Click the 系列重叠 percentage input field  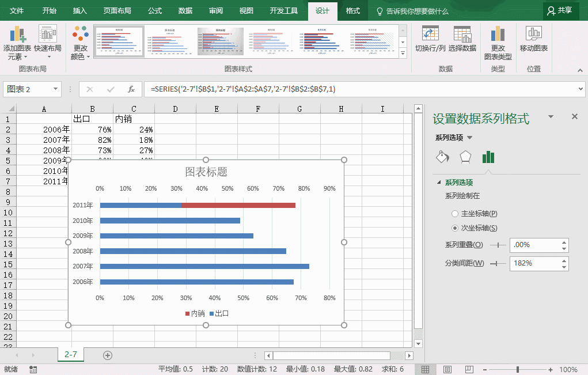[534, 245]
